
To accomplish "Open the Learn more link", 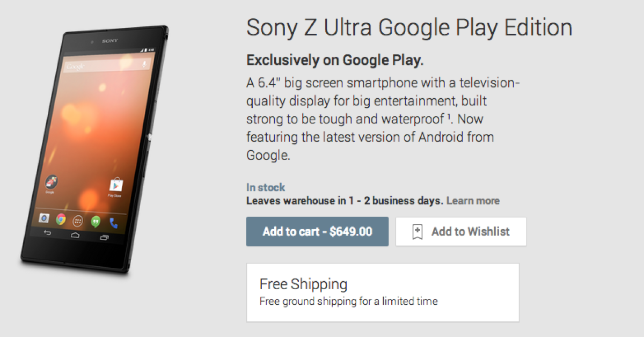I will click(473, 201).
